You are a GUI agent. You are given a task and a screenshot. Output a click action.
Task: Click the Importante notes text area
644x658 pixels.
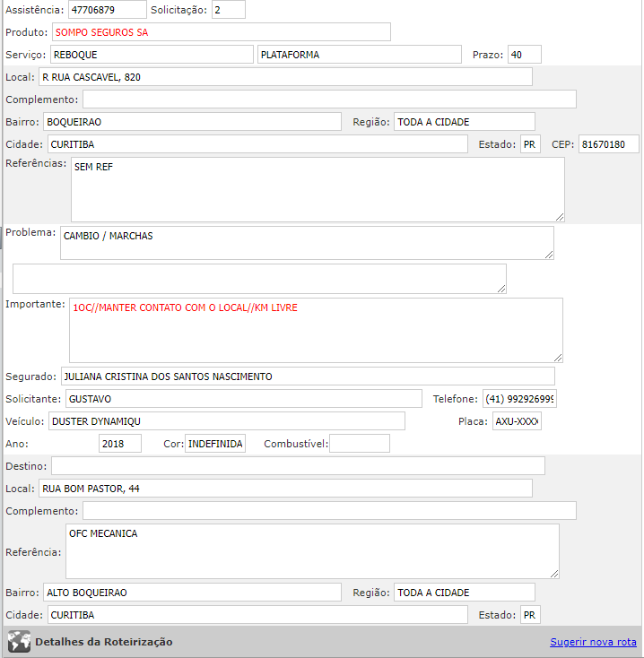[x=316, y=330]
